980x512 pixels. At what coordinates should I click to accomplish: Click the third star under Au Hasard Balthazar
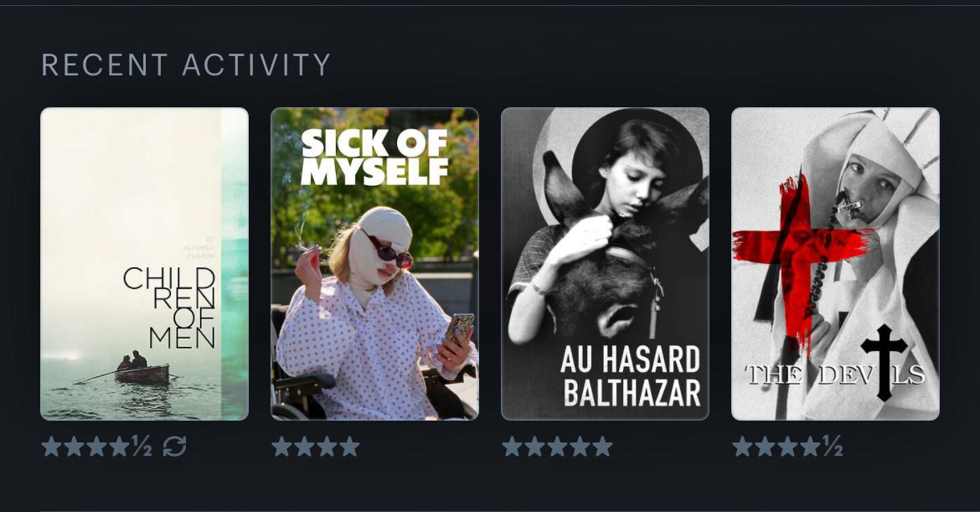click(558, 447)
